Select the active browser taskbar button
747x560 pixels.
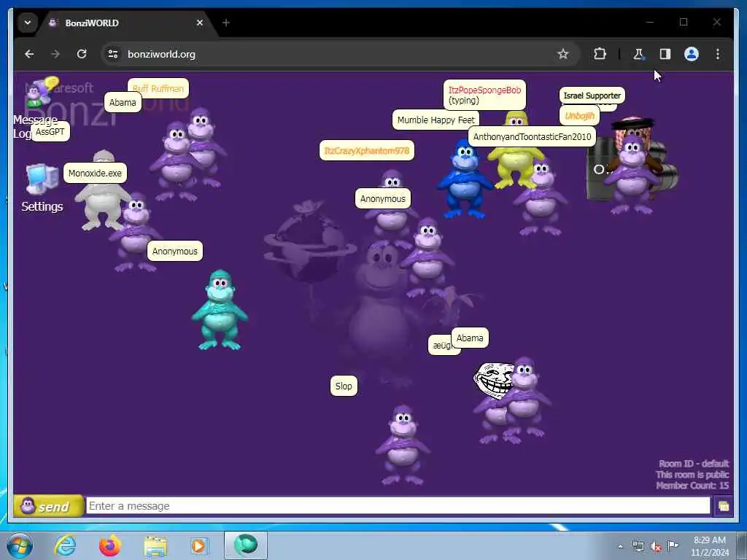[246, 545]
